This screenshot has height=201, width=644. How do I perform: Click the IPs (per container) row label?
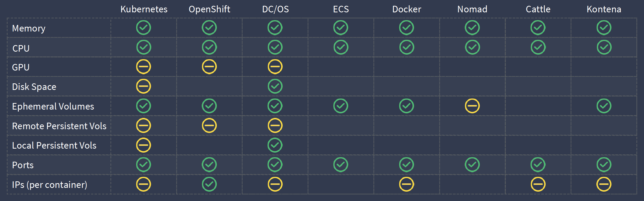click(x=50, y=185)
